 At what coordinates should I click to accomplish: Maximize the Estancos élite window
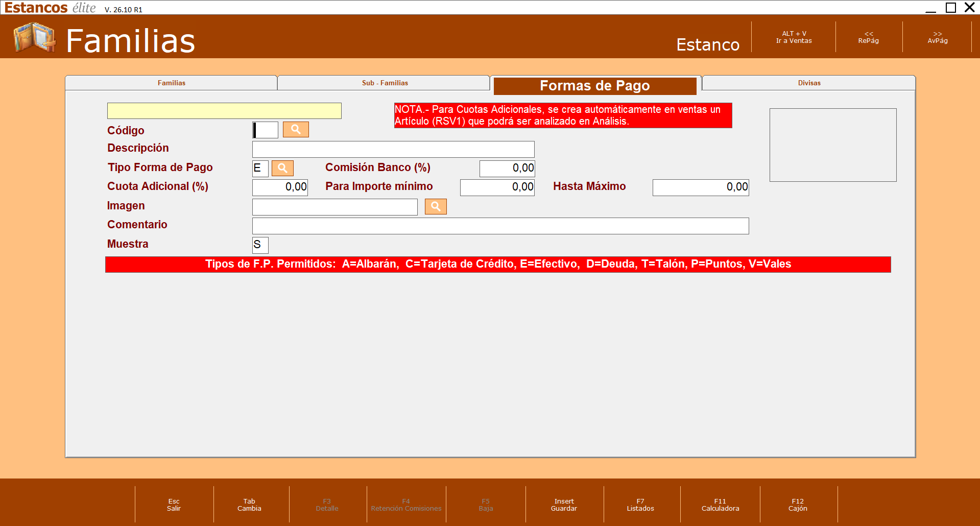[x=951, y=8]
